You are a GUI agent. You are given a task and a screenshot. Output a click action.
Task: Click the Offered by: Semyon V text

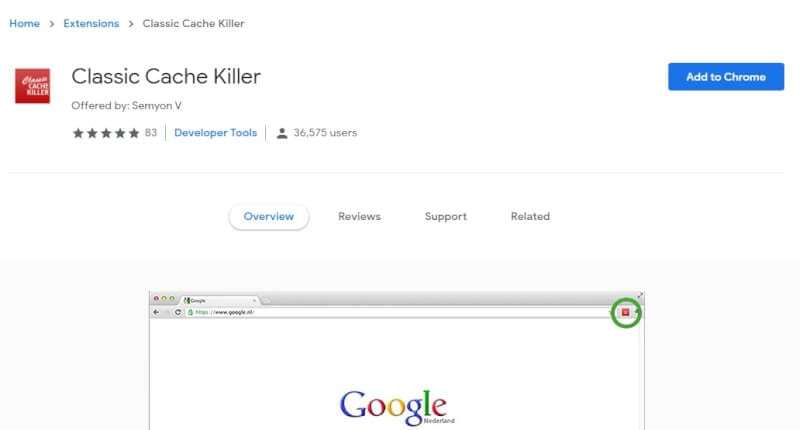pos(126,106)
